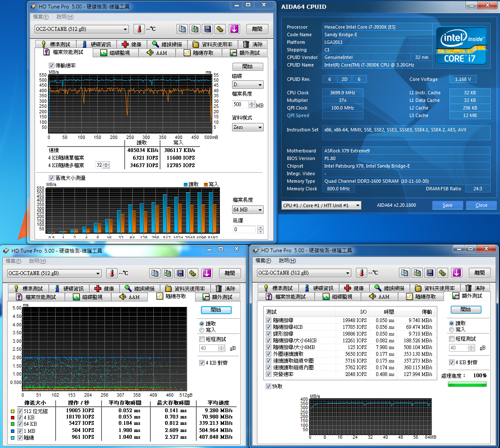Click 延遲 delay input field showing 0
Screen dimensions: 500x448
click(244, 229)
